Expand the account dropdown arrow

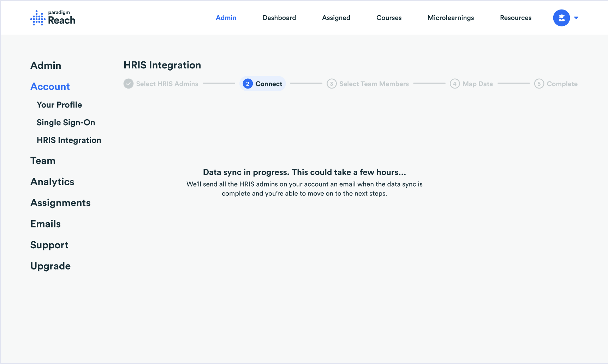click(576, 18)
